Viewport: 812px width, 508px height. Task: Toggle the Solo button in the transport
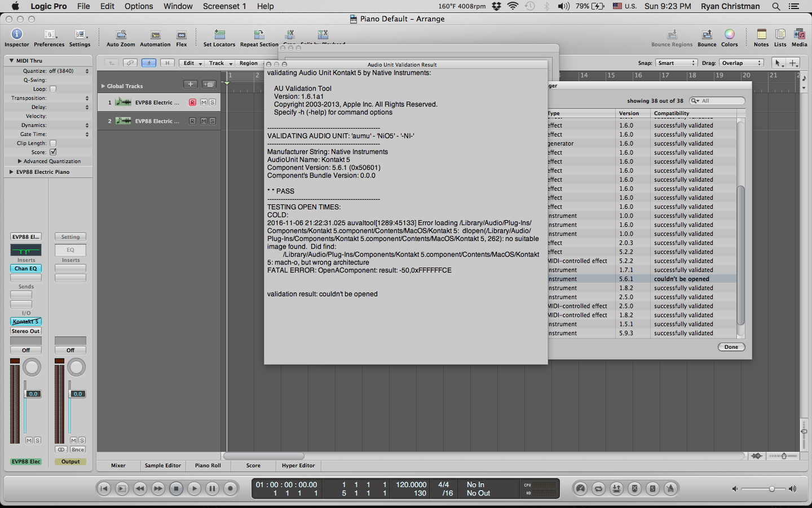(x=652, y=489)
